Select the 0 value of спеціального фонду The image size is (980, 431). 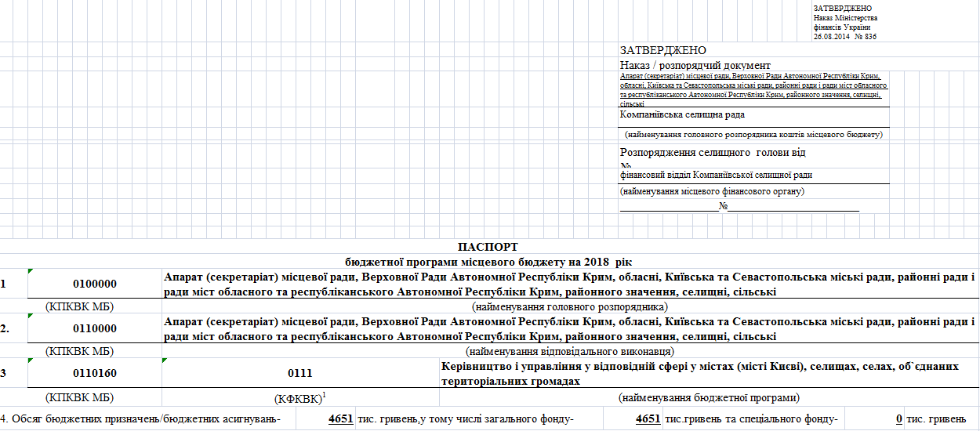click(x=898, y=419)
